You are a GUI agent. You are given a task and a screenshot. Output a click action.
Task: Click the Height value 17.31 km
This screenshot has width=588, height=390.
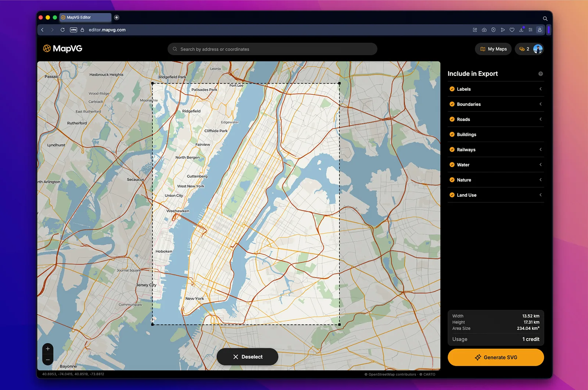pos(531,322)
